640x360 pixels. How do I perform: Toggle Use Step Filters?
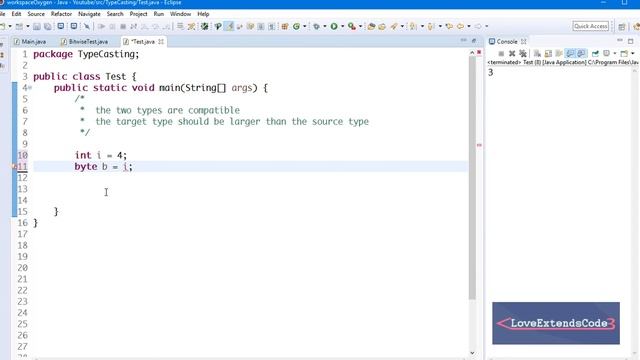[191, 27]
